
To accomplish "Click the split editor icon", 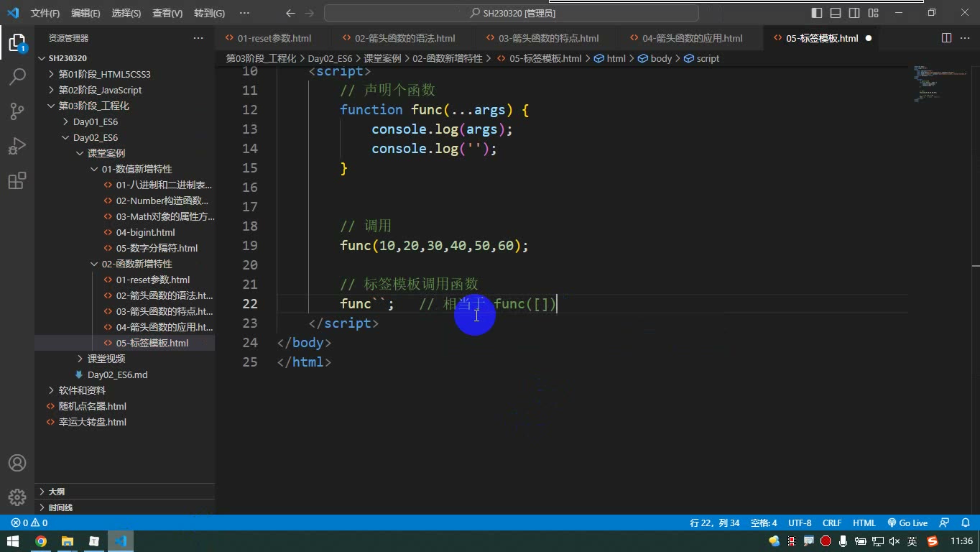I will pyautogui.click(x=946, y=38).
